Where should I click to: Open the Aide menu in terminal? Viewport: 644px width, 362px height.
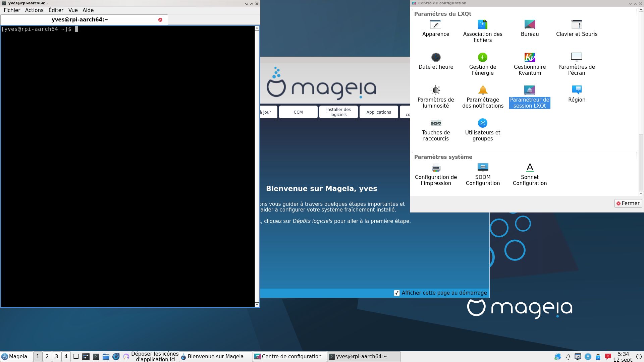coord(88,10)
